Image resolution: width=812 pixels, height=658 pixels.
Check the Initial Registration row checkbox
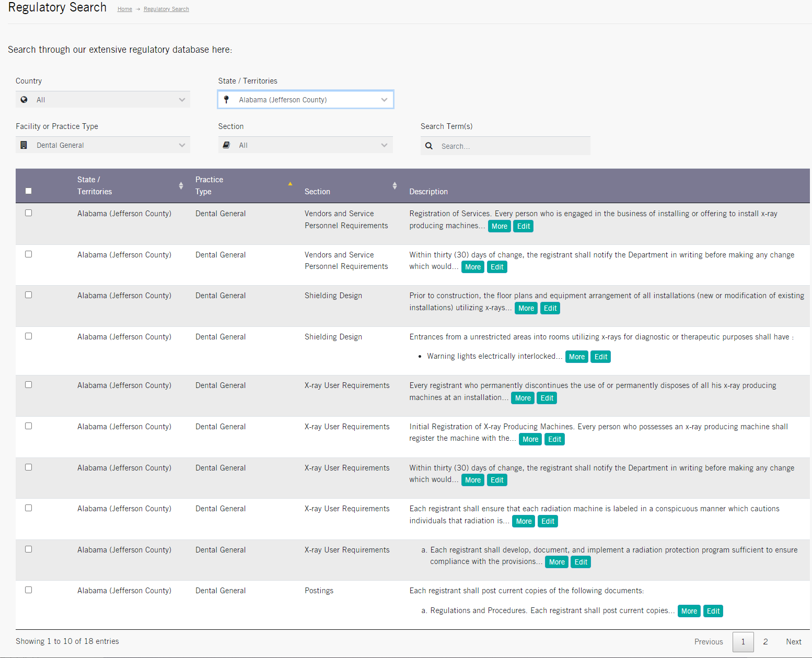tap(29, 426)
